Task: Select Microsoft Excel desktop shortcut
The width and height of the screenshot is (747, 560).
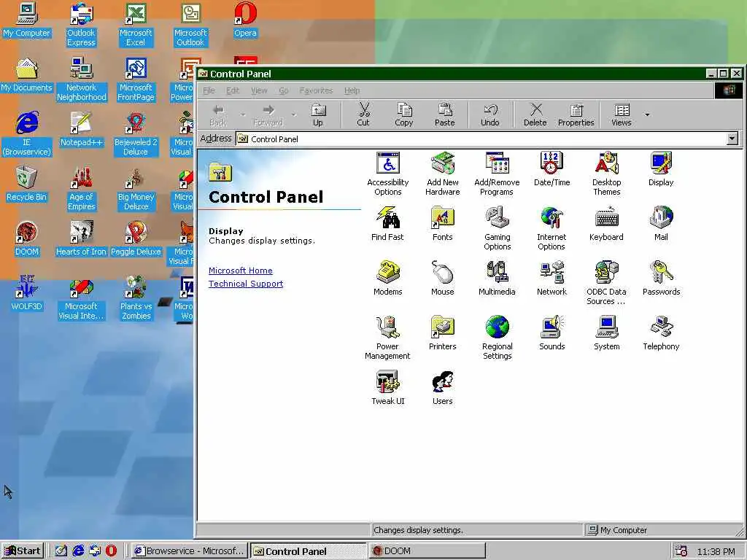Action: point(136,25)
